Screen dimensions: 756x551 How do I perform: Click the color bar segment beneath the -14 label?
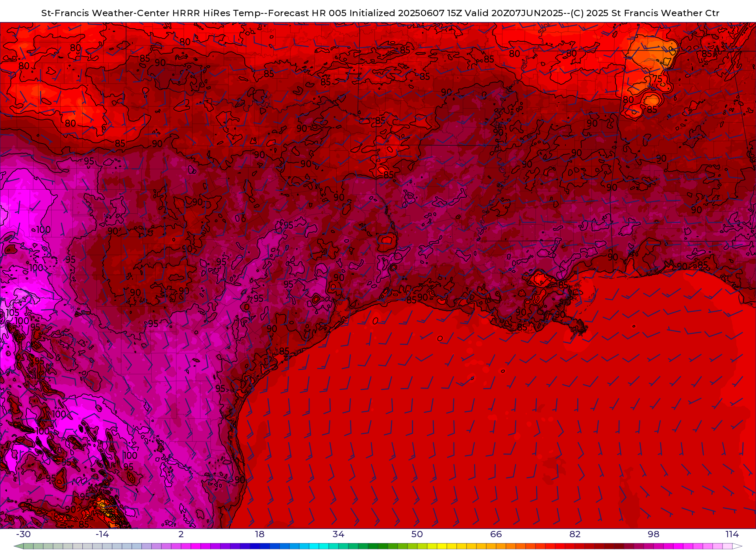[107, 546]
